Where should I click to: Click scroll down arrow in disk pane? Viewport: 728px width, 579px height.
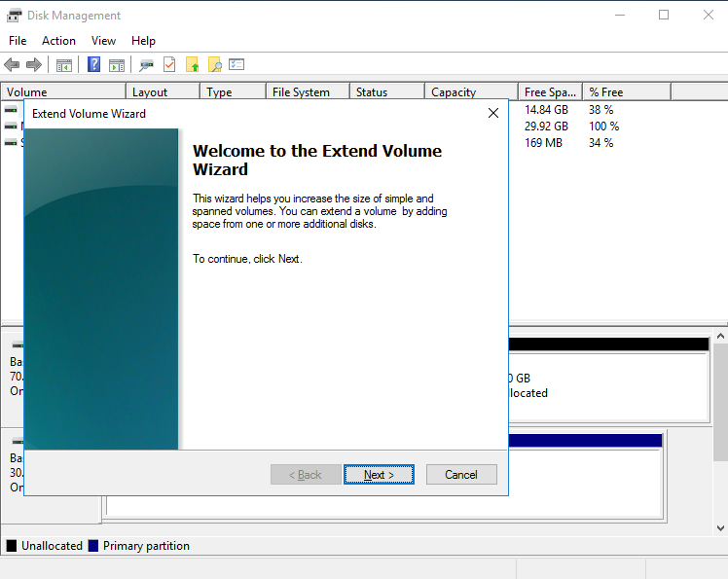[720, 528]
